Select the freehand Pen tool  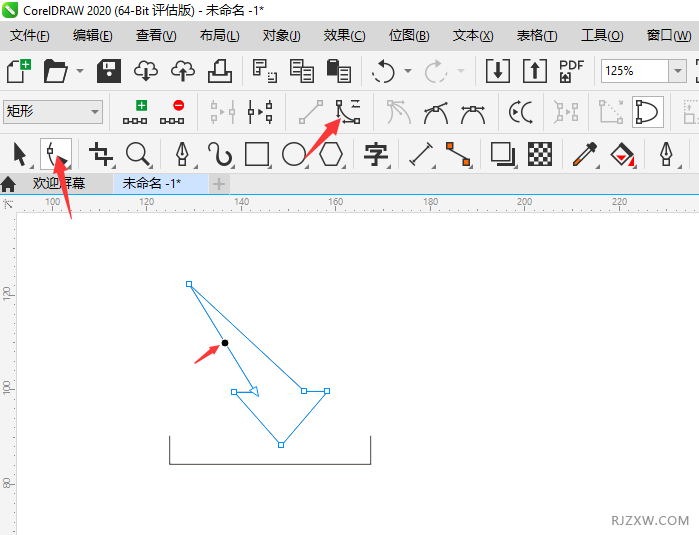pyautogui.click(x=182, y=154)
